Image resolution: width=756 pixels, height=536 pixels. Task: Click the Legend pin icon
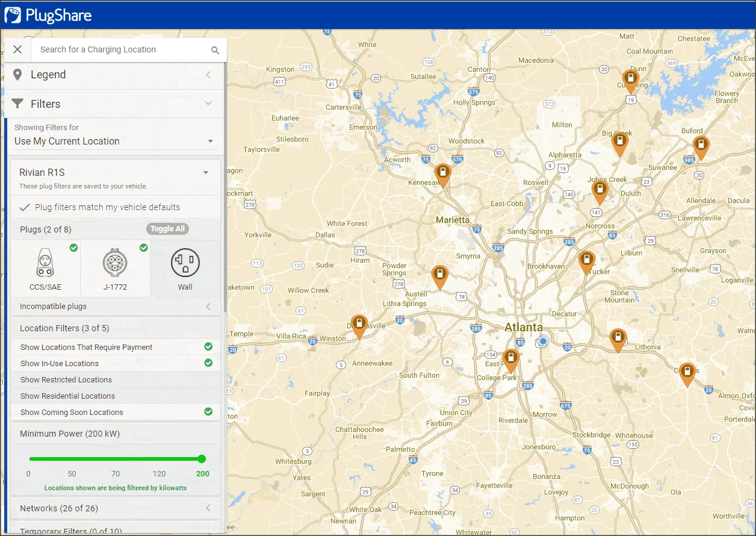pyautogui.click(x=17, y=75)
